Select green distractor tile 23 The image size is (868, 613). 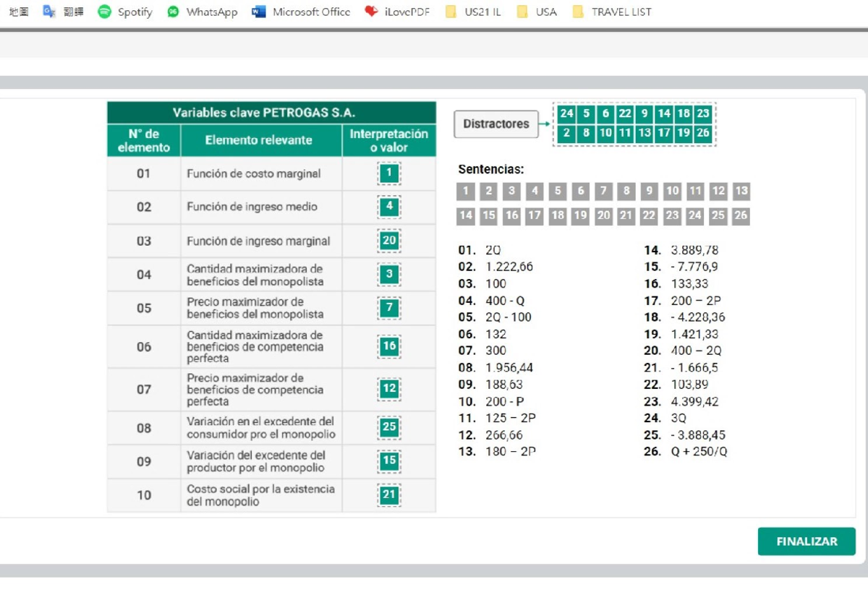[703, 113]
